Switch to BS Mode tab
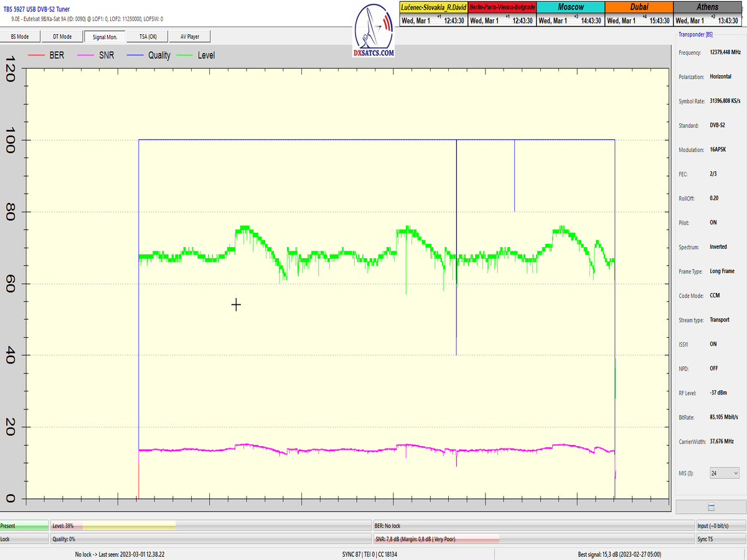Screen dimensions: 747x560 pos(20,37)
